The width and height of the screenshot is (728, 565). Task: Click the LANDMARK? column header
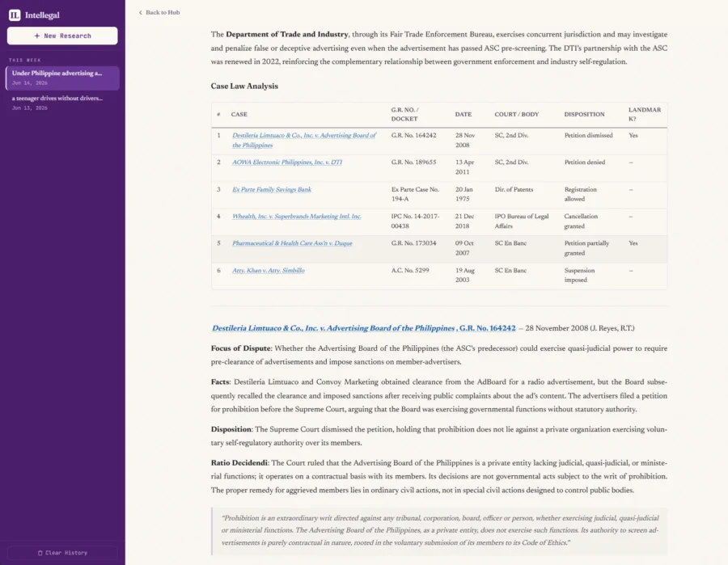coord(645,114)
